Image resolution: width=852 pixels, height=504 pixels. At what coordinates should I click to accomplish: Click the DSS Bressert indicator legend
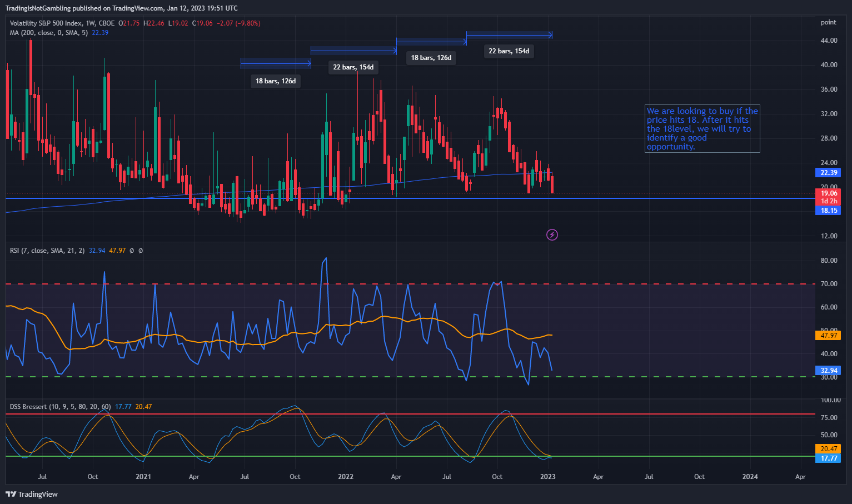click(x=60, y=407)
